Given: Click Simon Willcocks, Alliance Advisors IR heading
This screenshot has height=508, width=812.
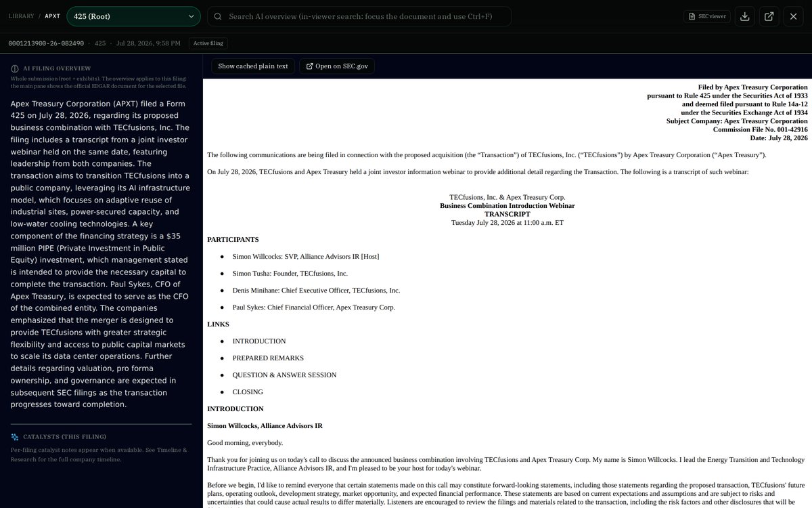Looking at the screenshot, I should pyautogui.click(x=265, y=426).
